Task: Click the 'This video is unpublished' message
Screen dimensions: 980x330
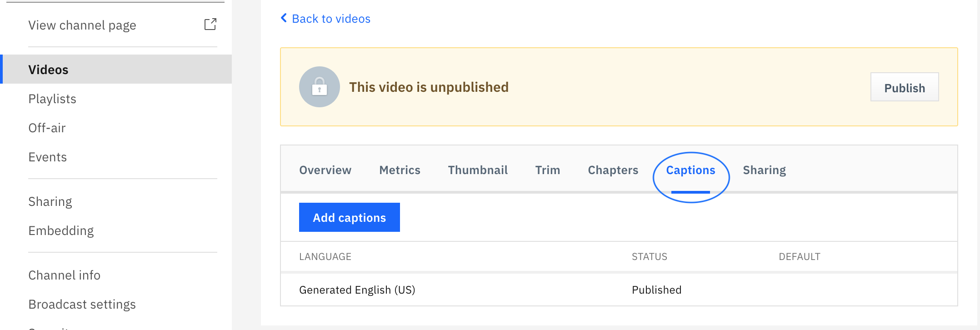Action: [429, 87]
